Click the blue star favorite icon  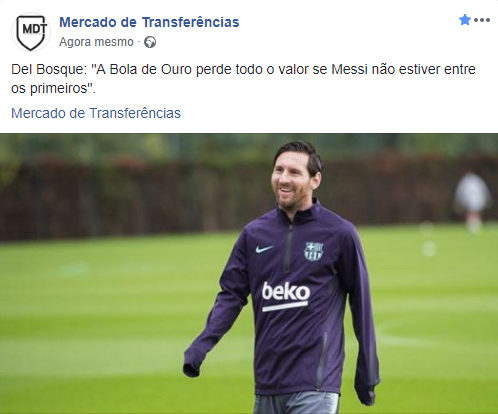coord(465,20)
